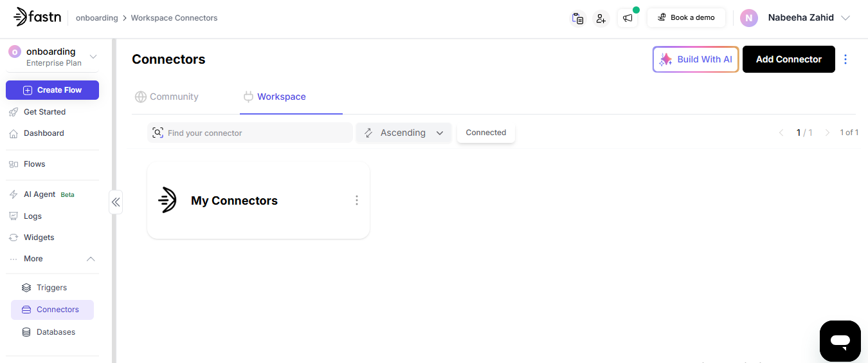Open the Ascending sort dropdown

pos(404,133)
